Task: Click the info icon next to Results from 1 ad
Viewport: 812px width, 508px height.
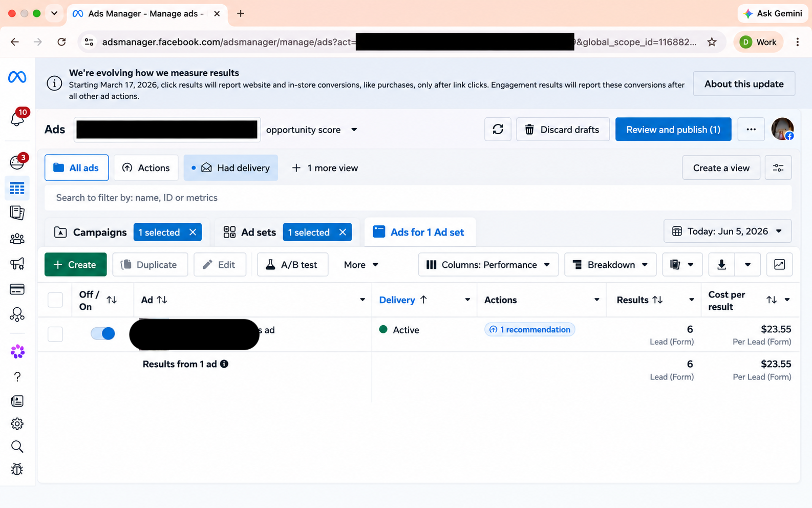Action: pyautogui.click(x=224, y=364)
